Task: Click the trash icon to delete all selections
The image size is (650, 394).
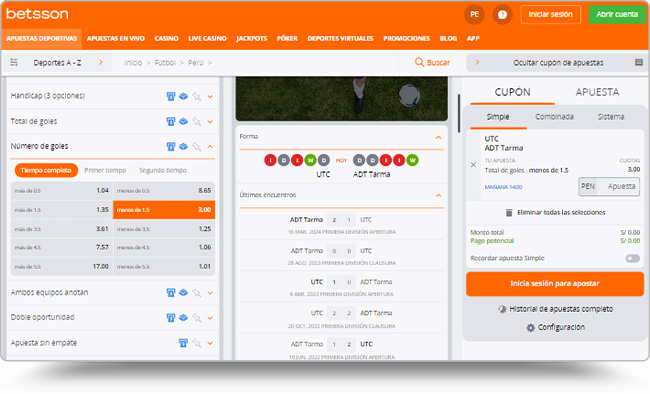Action: 509,212
